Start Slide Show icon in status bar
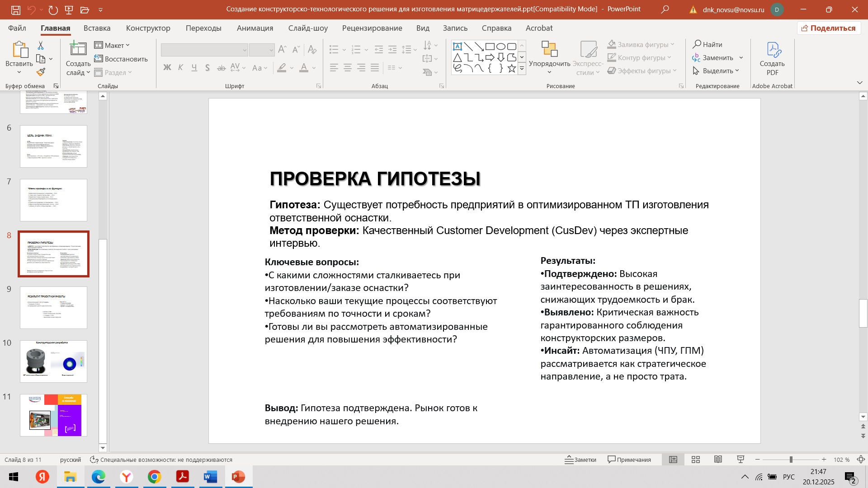 741,460
